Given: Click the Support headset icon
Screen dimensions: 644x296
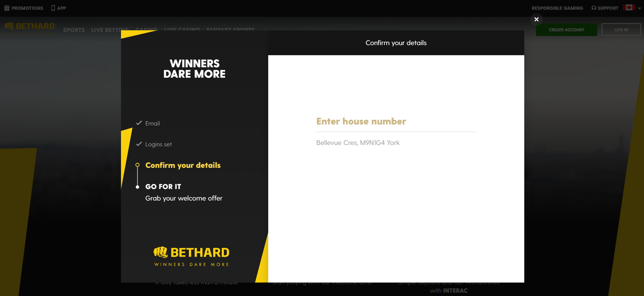Looking at the screenshot, I should 594,8.
